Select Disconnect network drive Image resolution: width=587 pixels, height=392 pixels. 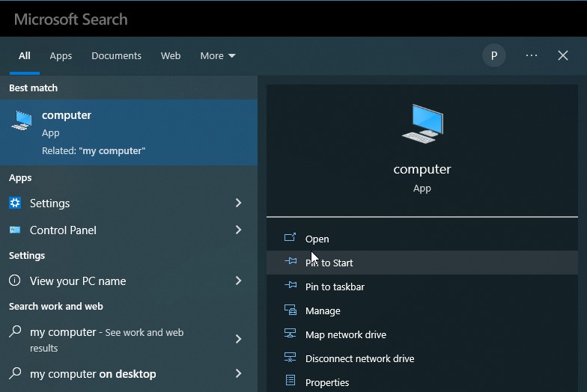point(422,358)
